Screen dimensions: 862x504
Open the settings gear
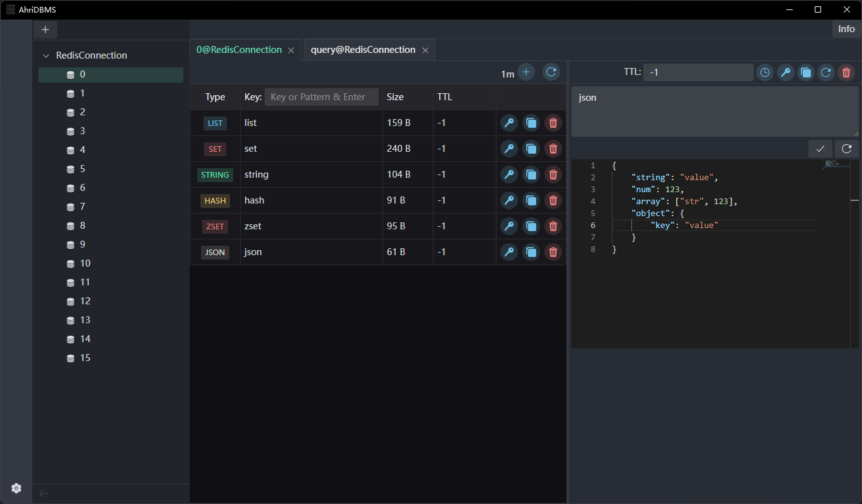click(16, 488)
